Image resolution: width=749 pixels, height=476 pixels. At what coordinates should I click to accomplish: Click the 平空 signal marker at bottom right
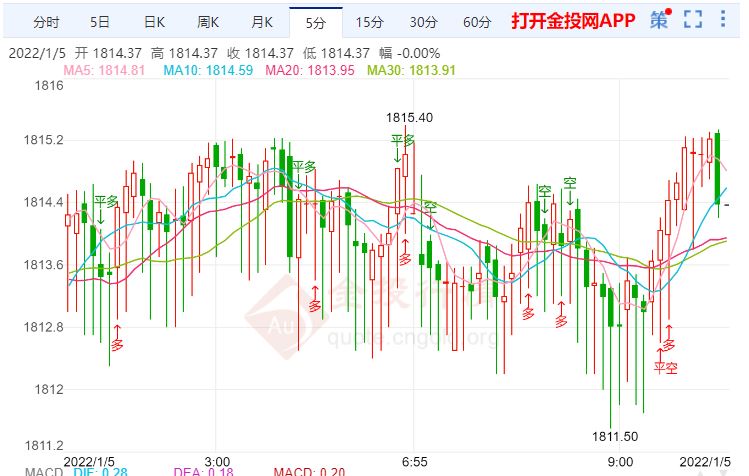point(666,368)
